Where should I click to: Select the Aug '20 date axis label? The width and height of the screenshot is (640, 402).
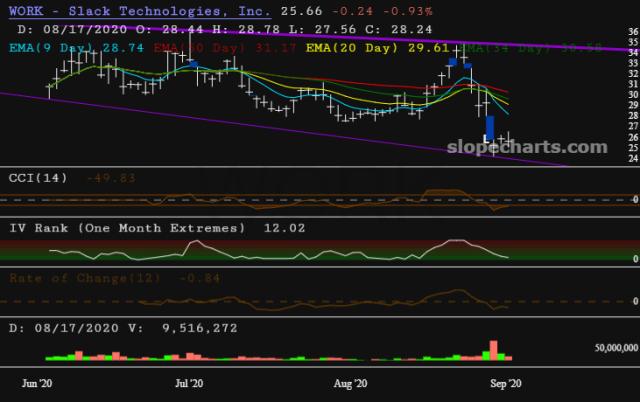349,383
